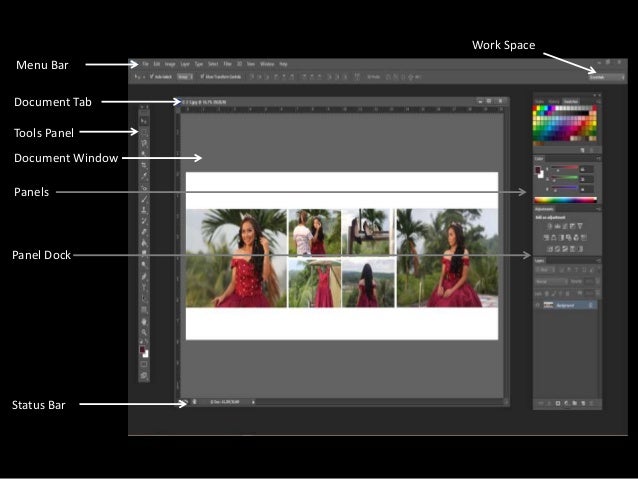Switch to the Swatches tab
638x479 pixels.
click(571, 101)
